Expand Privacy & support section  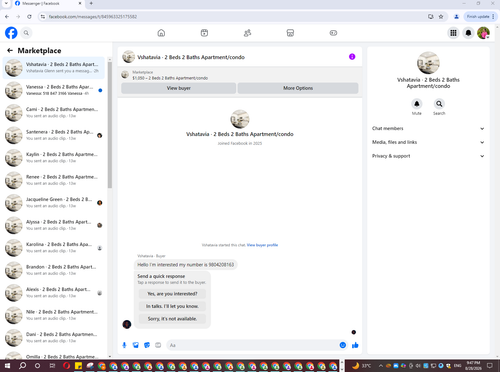point(428,156)
